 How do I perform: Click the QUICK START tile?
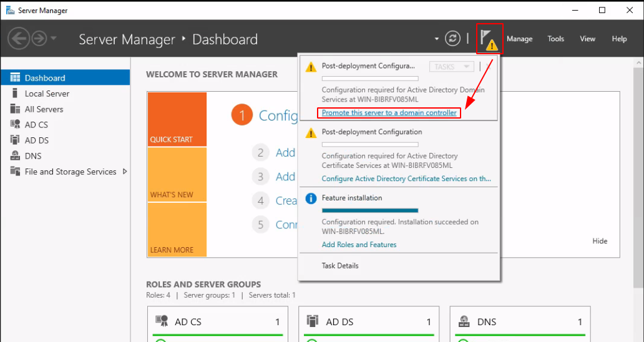click(x=177, y=119)
